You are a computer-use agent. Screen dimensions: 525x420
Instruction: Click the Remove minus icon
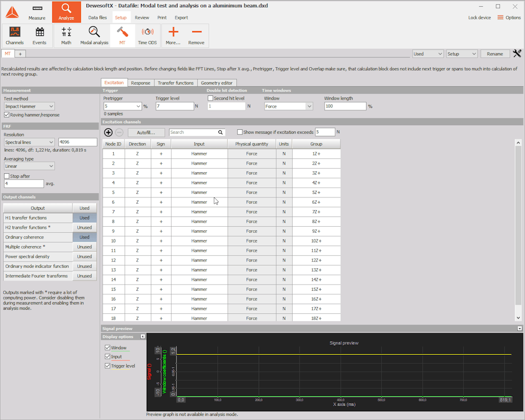(196, 35)
